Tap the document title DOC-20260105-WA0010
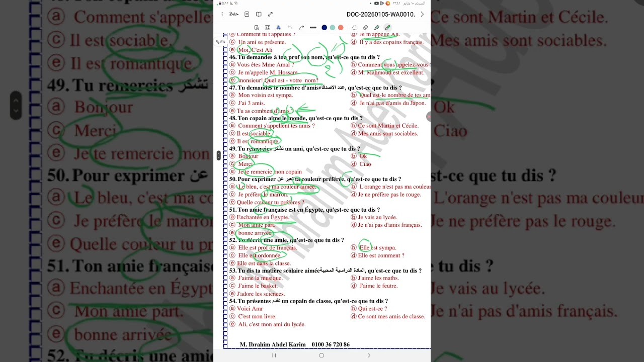 pyautogui.click(x=381, y=15)
